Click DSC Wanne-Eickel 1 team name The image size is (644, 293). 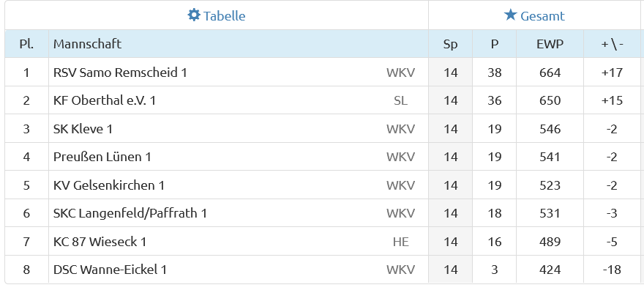click(x=111, y=270)
